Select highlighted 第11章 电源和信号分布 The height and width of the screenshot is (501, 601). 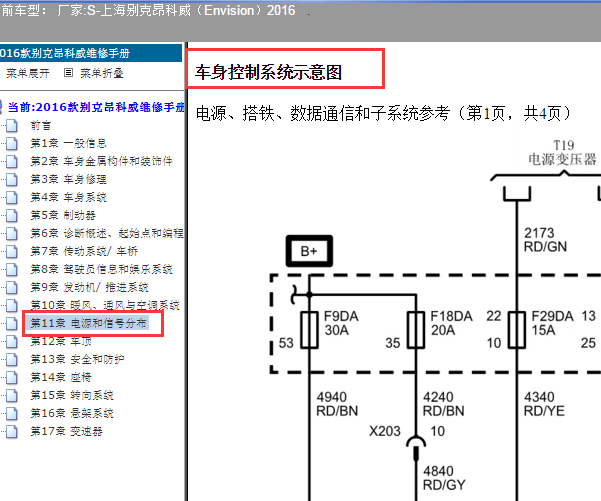pyautogui.click(x=87, y=324)
